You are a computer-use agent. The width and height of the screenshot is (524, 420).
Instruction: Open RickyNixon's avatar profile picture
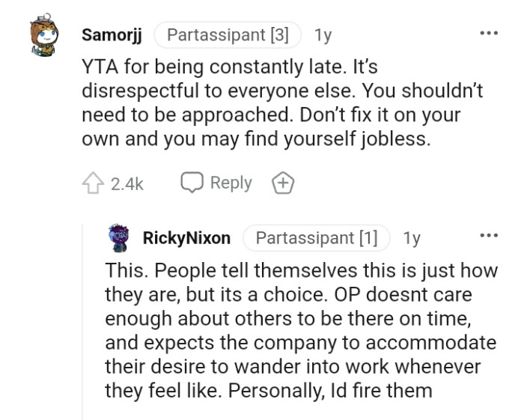(x=120, y=238)
